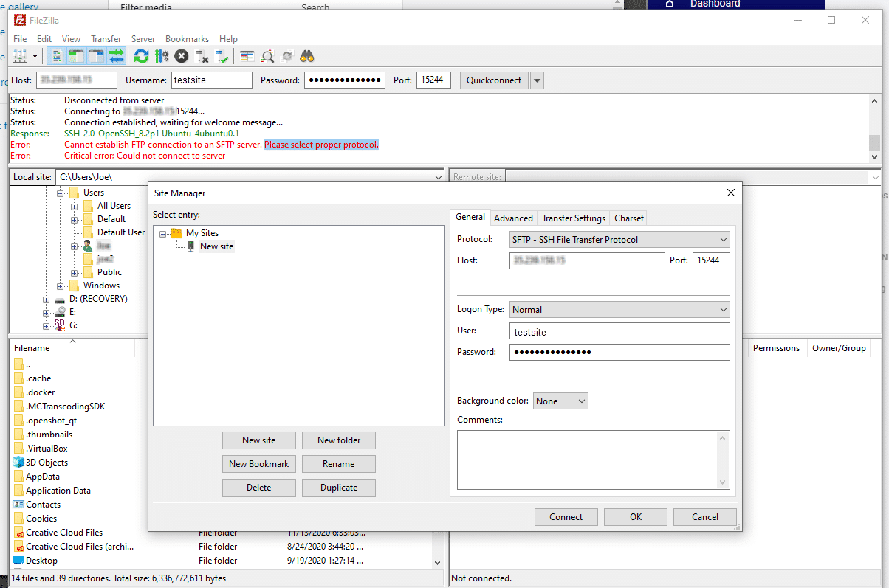Select the New site entry under My Sites

click(x=216, y=246)
